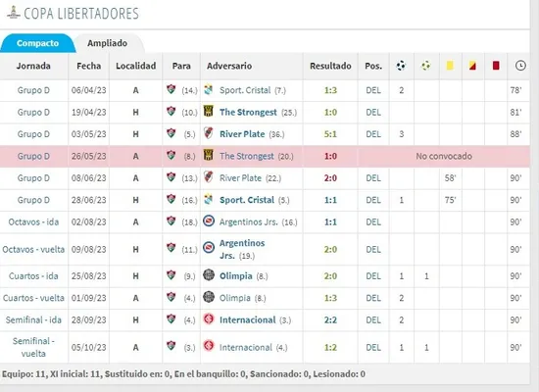Click the Semifinal - vuelta matchday link
The image size is (539, 392).
[x=33, y=347]
